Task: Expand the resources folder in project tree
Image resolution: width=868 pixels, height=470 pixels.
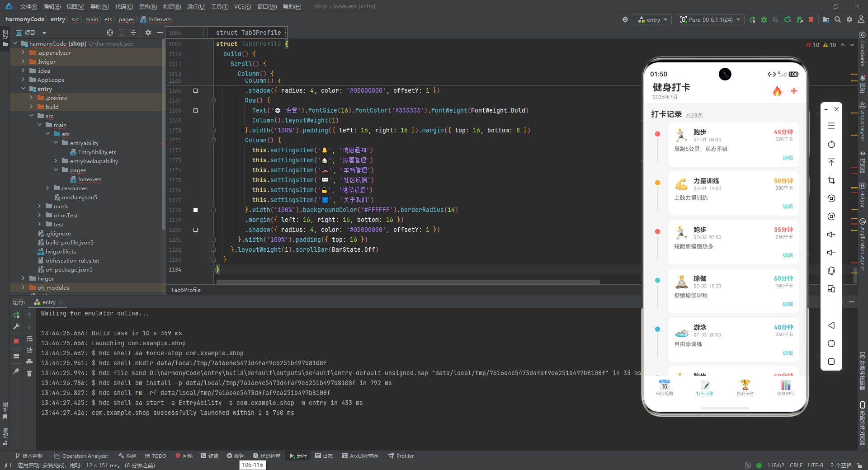Action: point(47,188)
